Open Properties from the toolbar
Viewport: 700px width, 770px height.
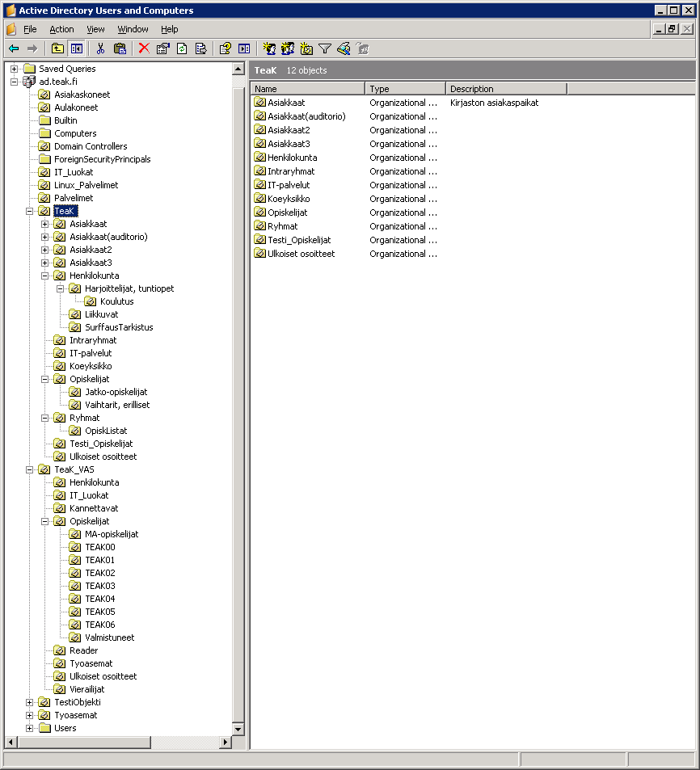coord(163,48)
